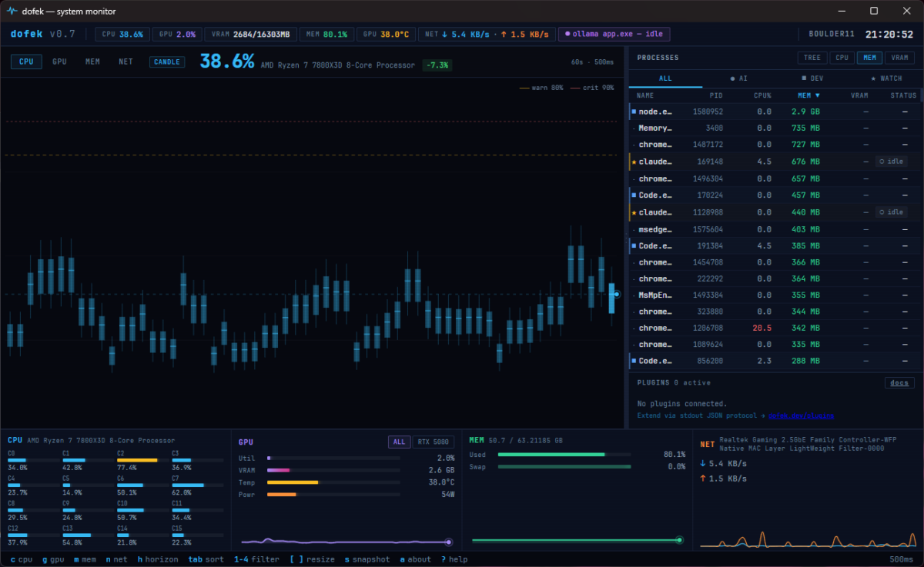
Task: Click the blue square marker on the node.e… row
Action: click(x=634, y=112)
